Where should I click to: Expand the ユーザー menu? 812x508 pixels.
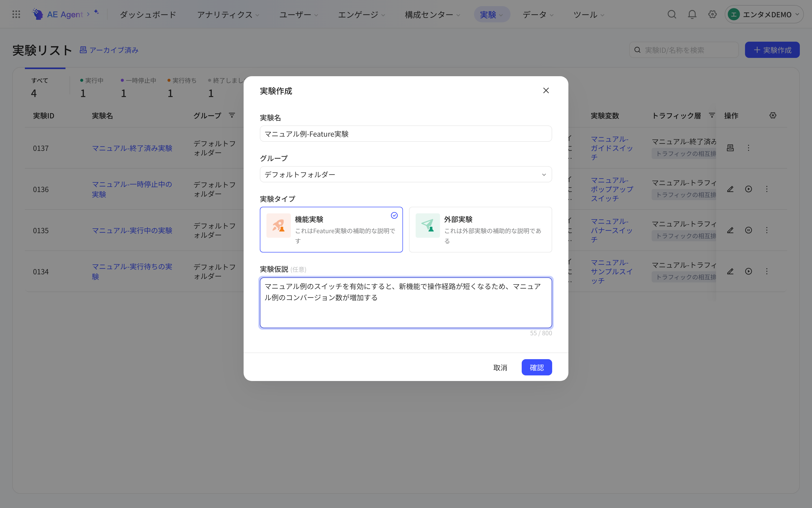tap(299, 14)
